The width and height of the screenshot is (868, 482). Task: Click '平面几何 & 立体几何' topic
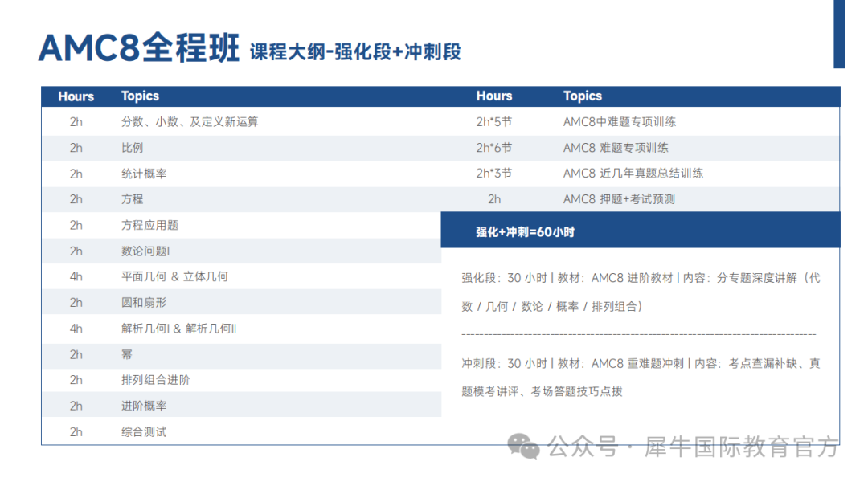(174, 276)
